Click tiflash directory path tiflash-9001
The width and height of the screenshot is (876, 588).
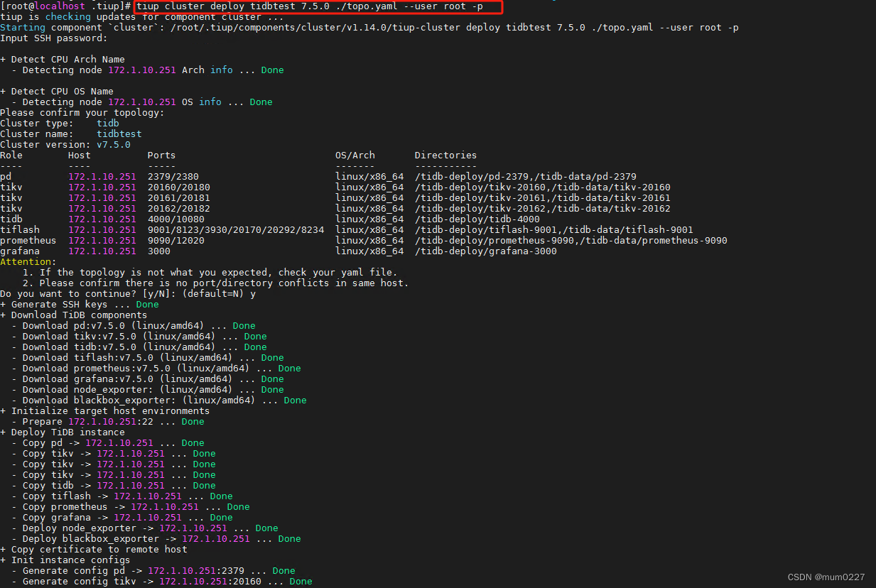[554, 230]
